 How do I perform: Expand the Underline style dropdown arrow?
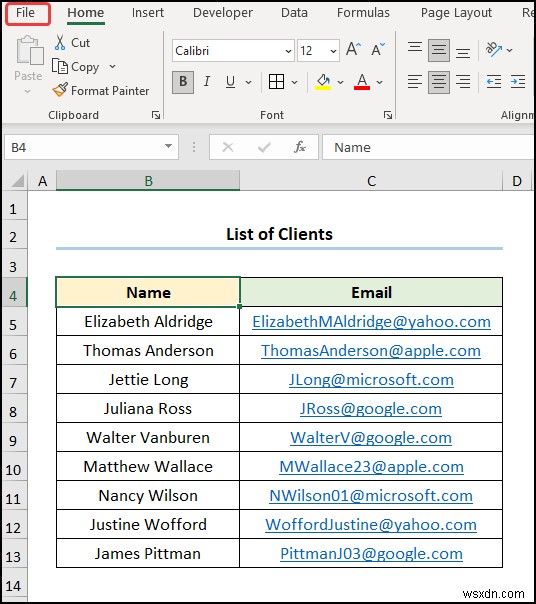coord(249,82)
